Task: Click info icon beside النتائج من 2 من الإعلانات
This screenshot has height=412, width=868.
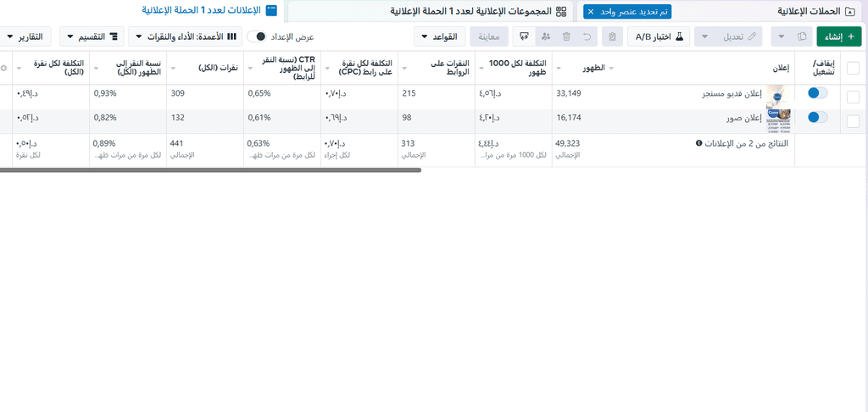Action: click(x=698, y=143)
